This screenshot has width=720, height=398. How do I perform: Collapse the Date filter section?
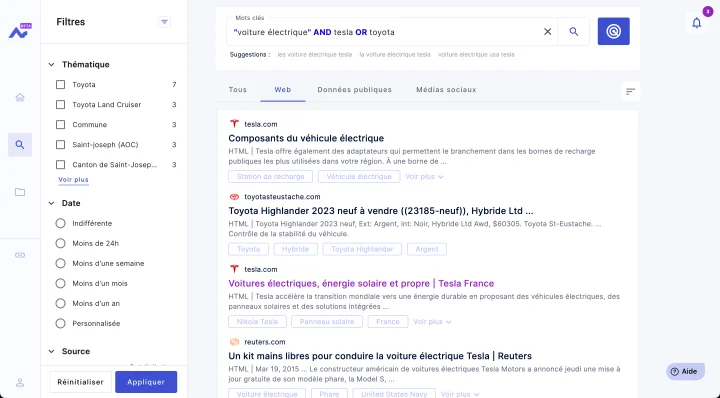(x=51, y=203)
